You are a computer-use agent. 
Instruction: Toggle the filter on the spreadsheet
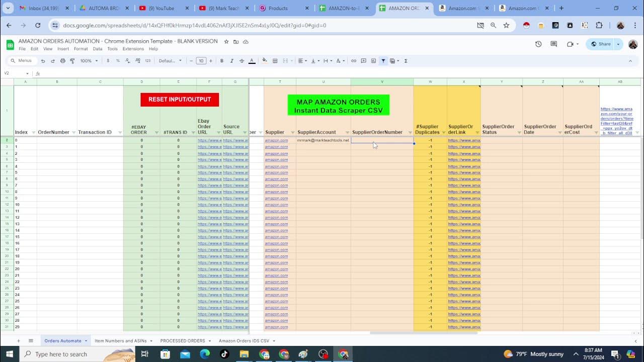point(383,61)
